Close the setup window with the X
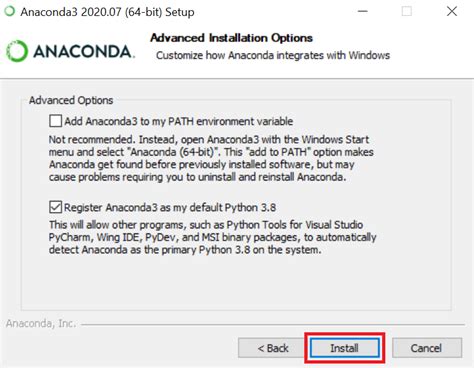This screenshot has height=368, width=474. point(452,11)
